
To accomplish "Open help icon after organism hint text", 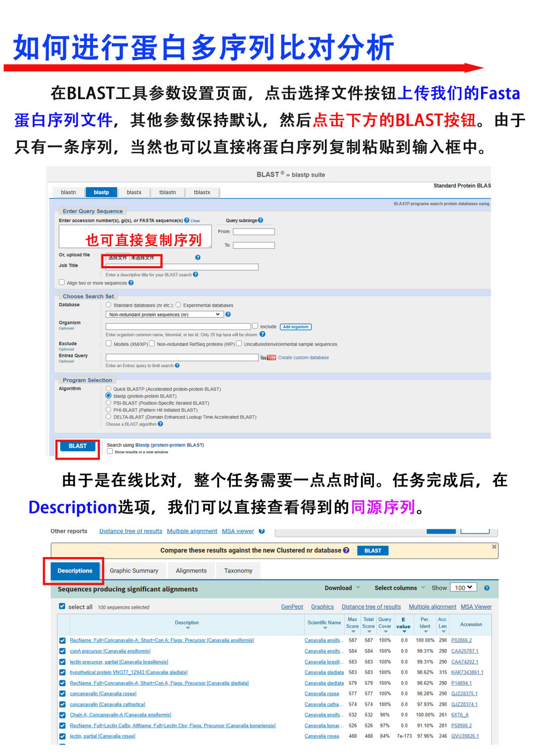I will (x=263, y=334).
